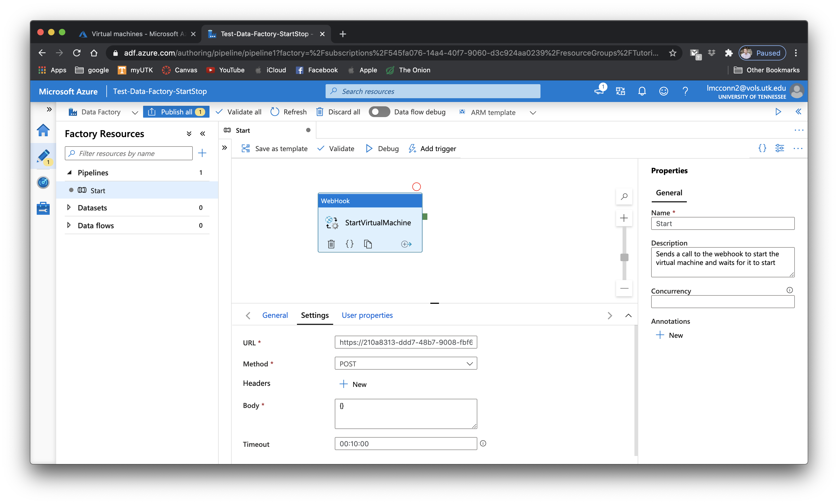Click the Filter resources by name field
The height and width of the screenshot is (504, 838).
tap(129, 154)
